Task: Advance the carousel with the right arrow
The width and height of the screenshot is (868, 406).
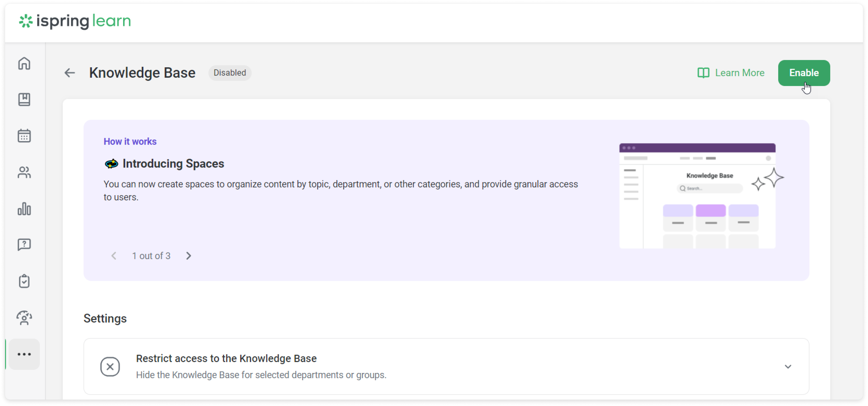Action: click(x=189, y=256)
